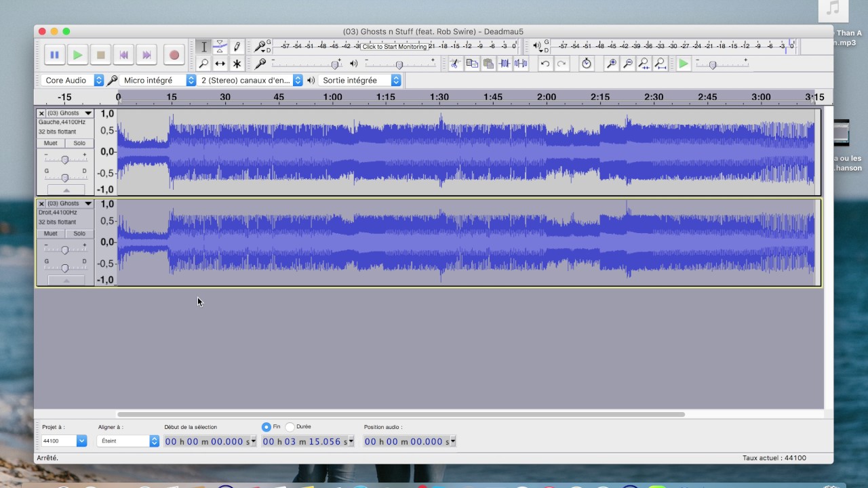Click the Redo arrow icon

click(x=561, y=64)
